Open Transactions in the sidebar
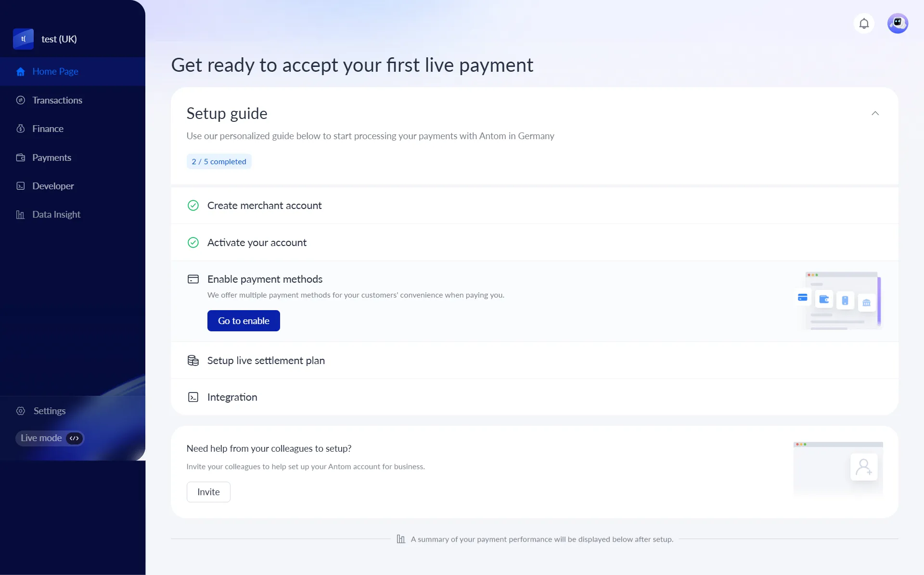The width and height of the screenshot is (924, 575). click(57, 100)
